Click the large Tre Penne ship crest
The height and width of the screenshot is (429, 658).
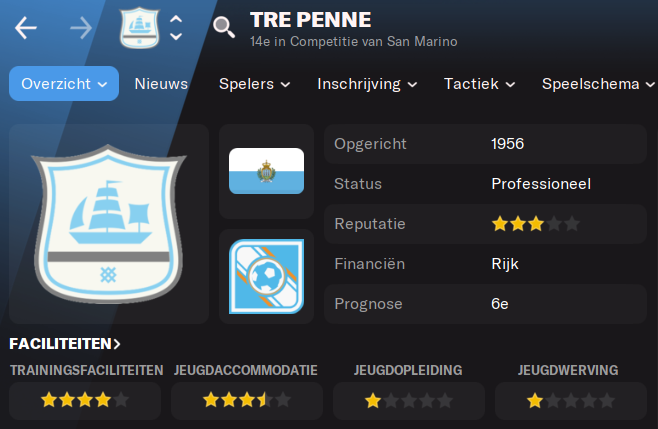coord(109,224)
